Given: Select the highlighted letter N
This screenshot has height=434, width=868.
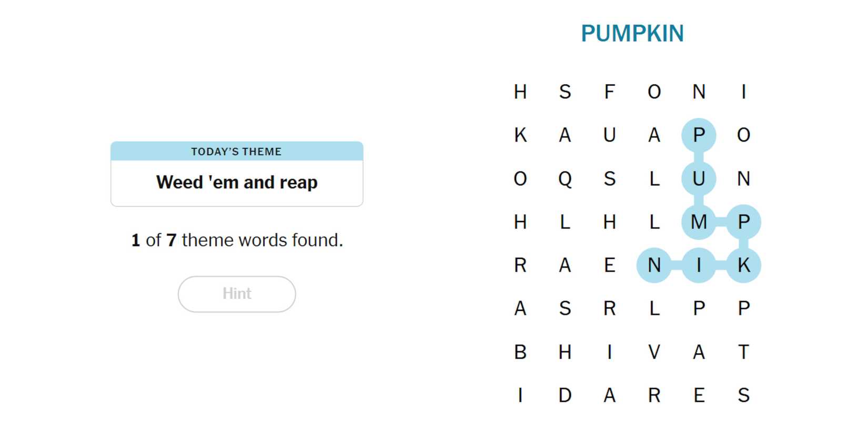Looking at the screenshot, I should tap(654, 265).
